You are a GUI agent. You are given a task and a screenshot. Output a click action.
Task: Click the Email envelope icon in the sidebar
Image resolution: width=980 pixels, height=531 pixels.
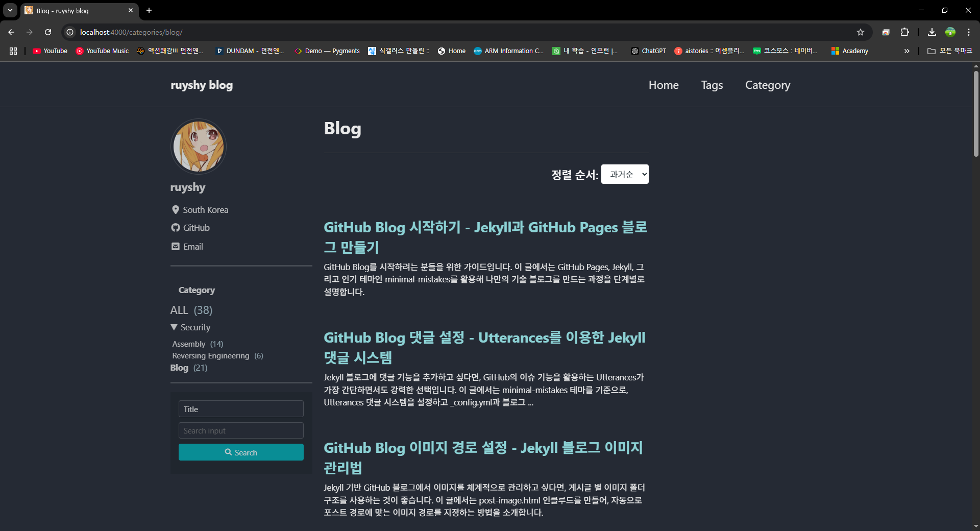[x=176, y=247]
